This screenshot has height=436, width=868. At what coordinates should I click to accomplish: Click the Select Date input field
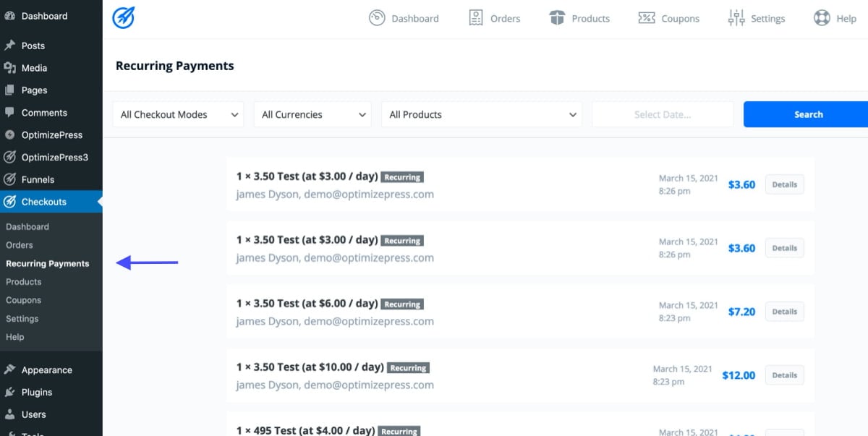coord(663,114)
